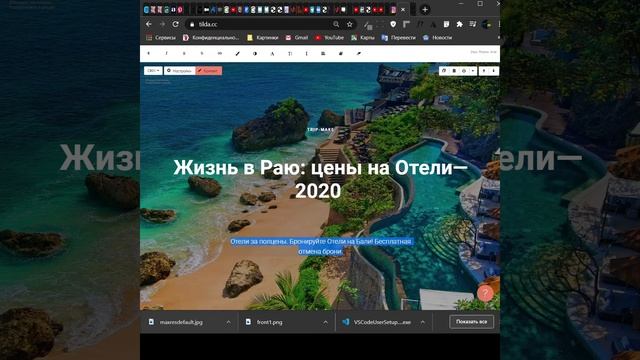
Task: Reload the tilda.cc page
Action: (x=176, y=24)
